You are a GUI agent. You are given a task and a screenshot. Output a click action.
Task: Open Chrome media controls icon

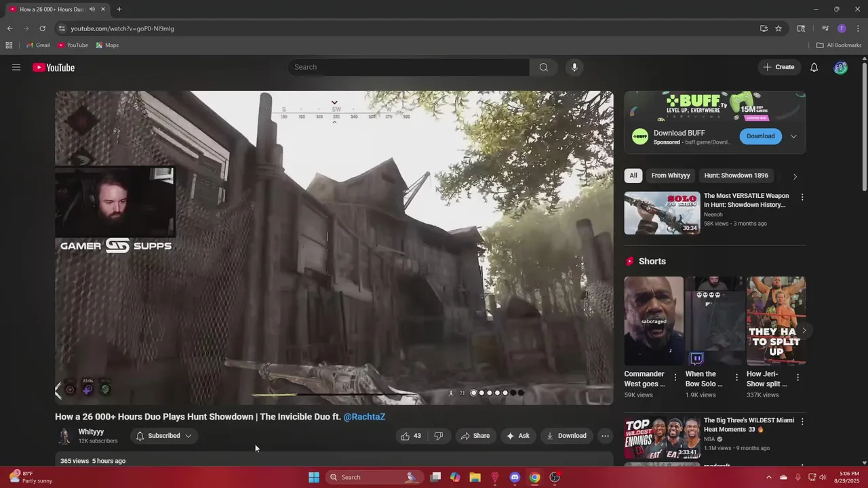pos(825,28)
